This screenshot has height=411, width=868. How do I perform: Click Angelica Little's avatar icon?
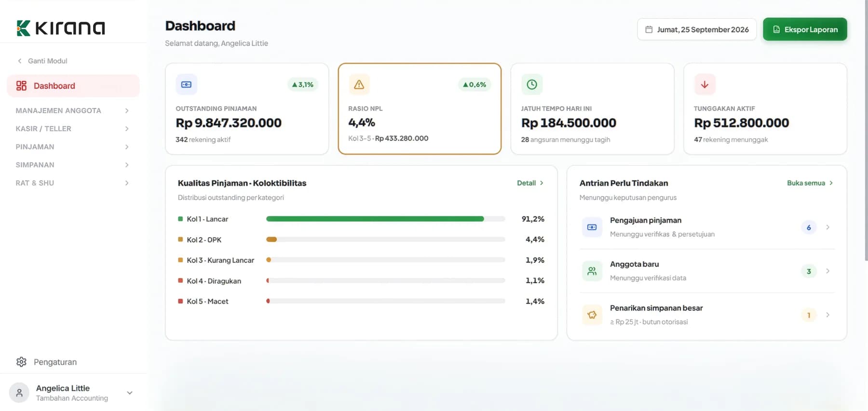point(19,393)
